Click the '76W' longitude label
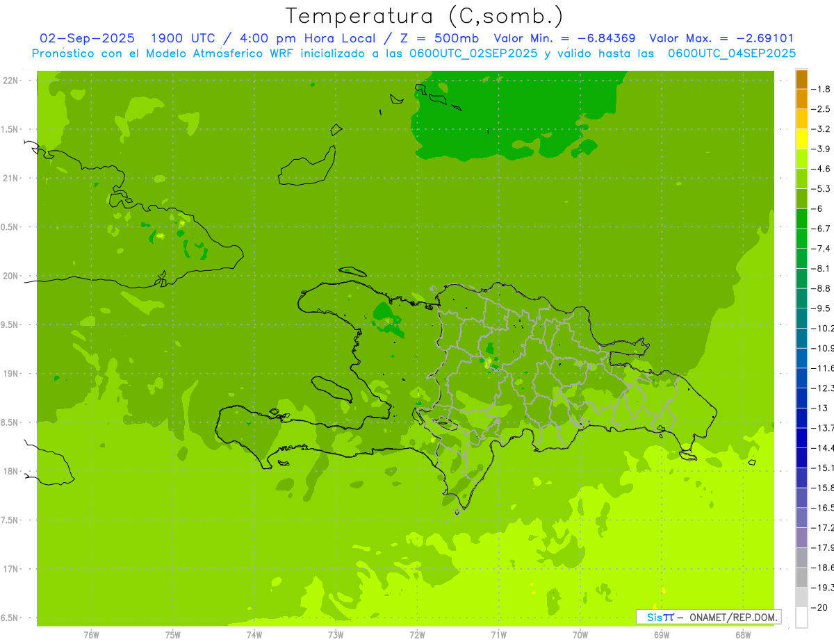The height and width of the screenshot is (644, 834). tap(91, 634)
